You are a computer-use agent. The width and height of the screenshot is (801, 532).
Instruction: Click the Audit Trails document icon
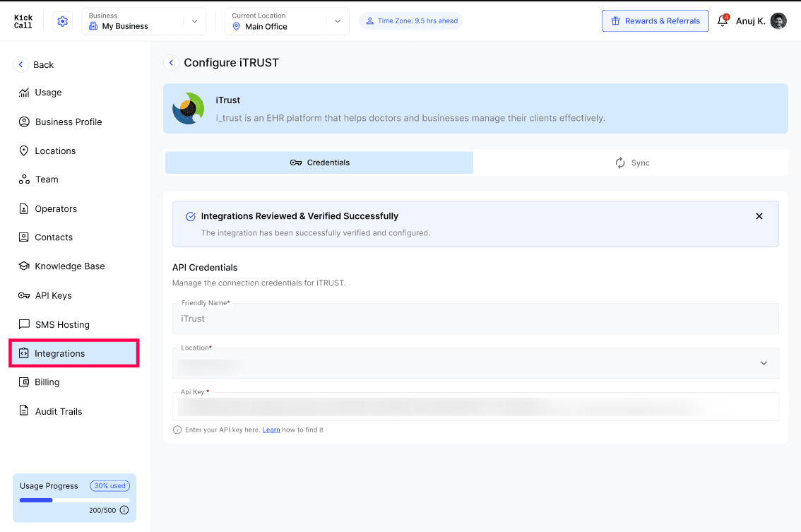[x=23, y=410]
